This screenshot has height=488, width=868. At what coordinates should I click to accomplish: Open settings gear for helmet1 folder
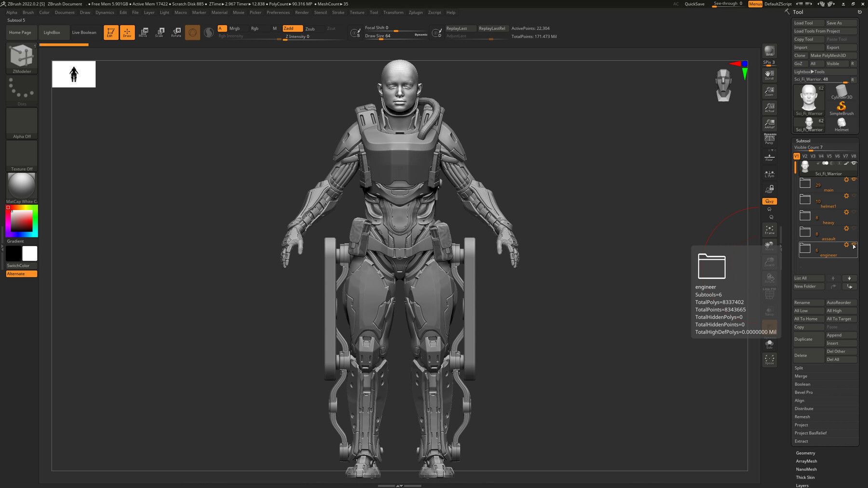click(846, 196)
